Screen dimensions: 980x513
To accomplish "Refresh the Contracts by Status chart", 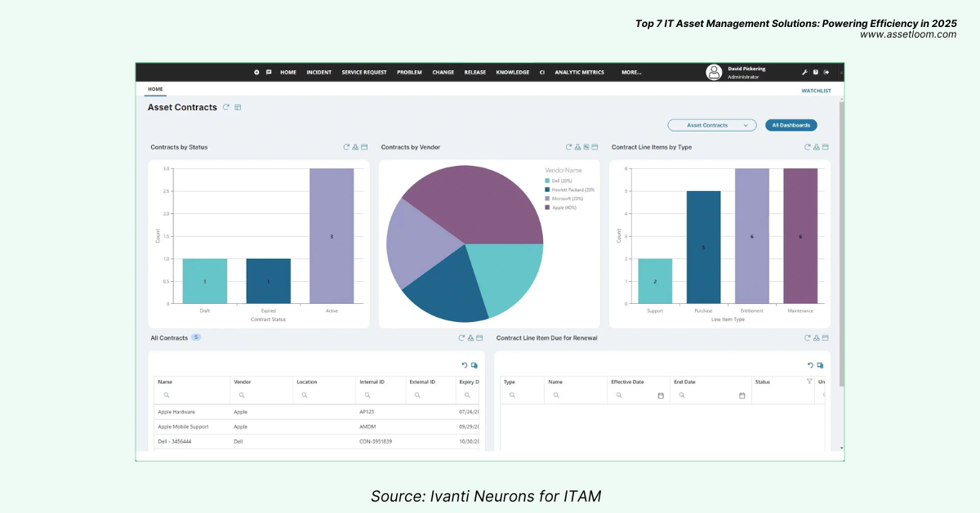I will click(346, 147).
